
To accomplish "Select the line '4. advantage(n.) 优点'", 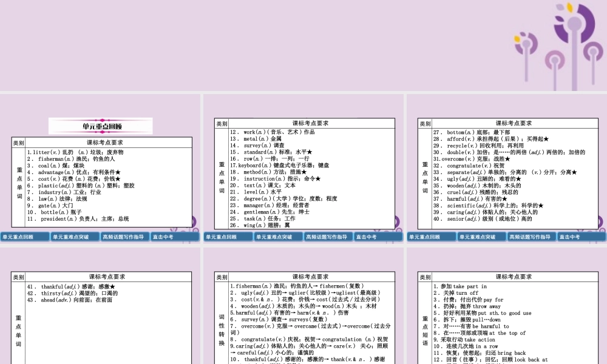I will [74, 172].
